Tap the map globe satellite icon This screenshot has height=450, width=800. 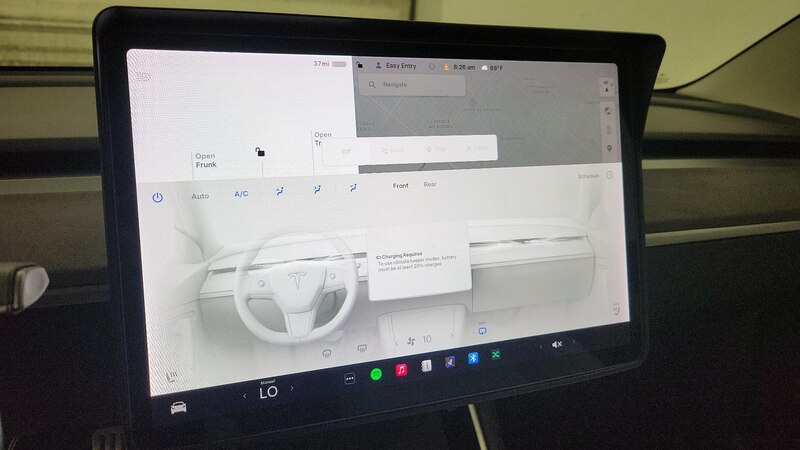tap(608, 111)
